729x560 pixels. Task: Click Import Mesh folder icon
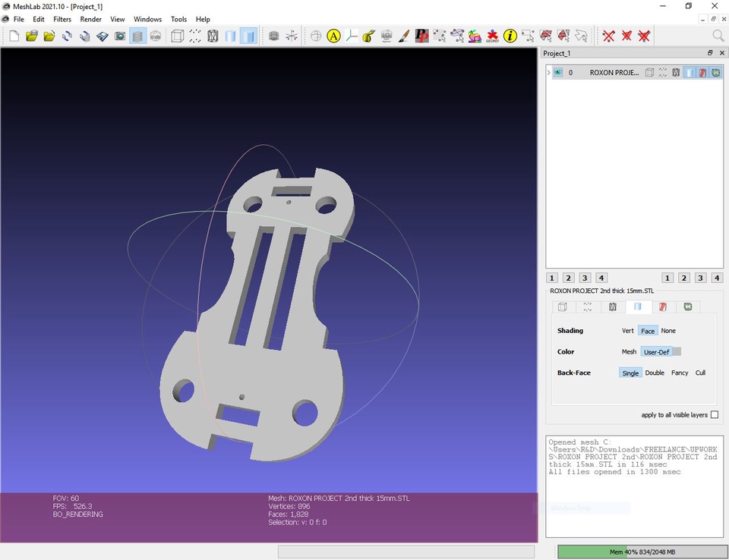49,36
